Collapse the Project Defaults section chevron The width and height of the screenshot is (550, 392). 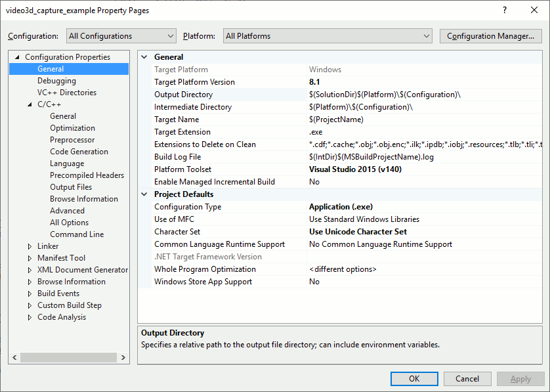(144, 194)
